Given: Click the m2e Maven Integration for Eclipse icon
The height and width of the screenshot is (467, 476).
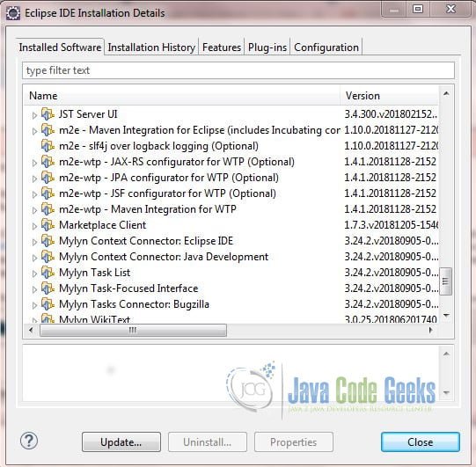Looking at the screenshot, I should (48, 130).
